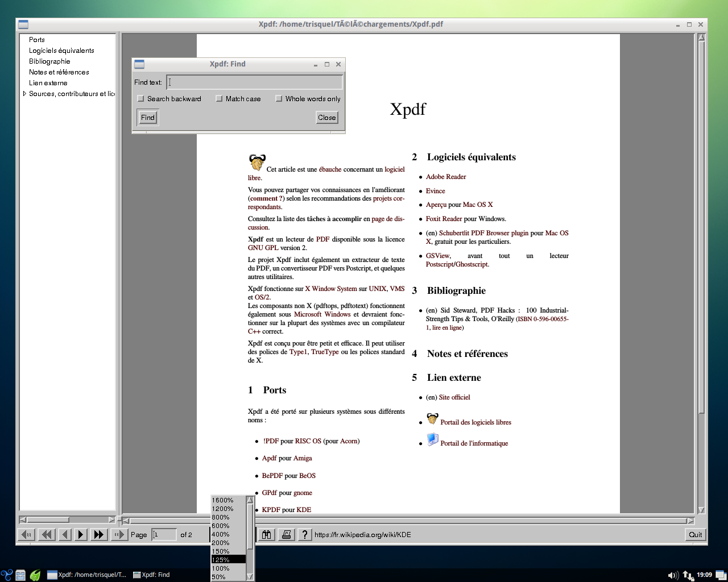Image resolution: width=728 pixels, height=582 pixels.
Task: Click the volume speaker icon in system tray
Action: [x=673, y=575]
